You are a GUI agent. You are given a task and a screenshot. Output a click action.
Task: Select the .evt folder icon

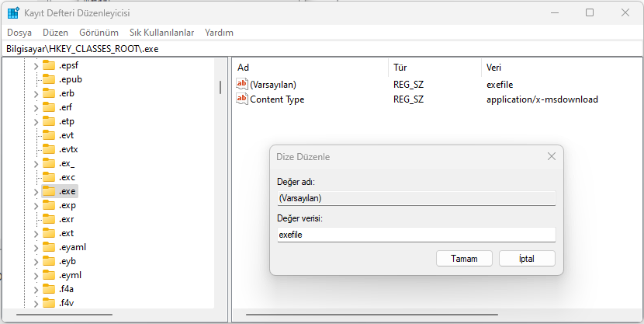click(x=49, y=135)
